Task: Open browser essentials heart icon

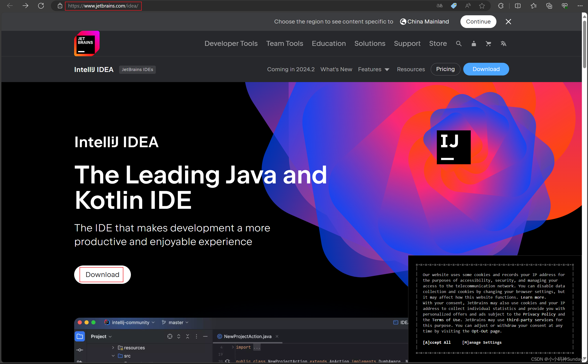Action: pos(565,6)
